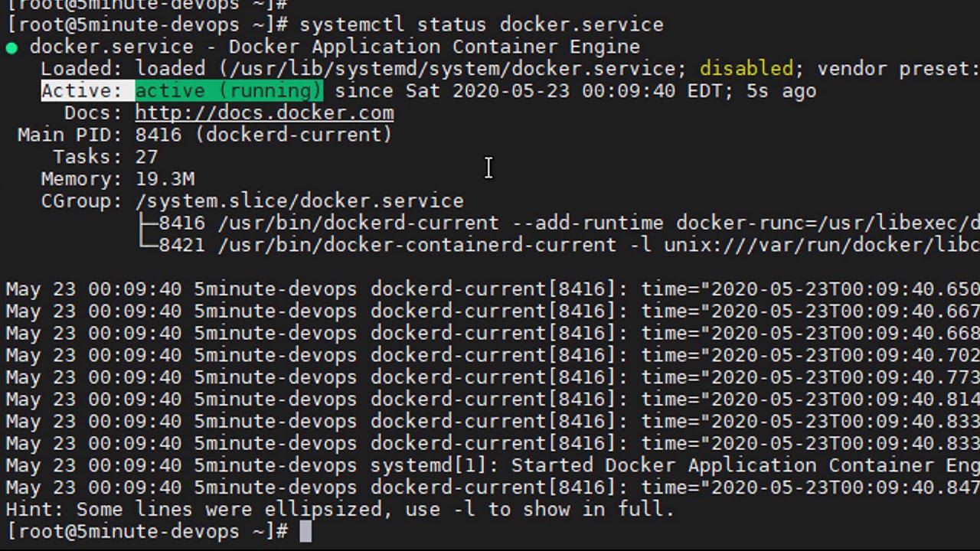Click 'Docker Application Container Engine' description
Image resolution: width=980 pixels, height=551 pixels.
[x=434, y=47]
